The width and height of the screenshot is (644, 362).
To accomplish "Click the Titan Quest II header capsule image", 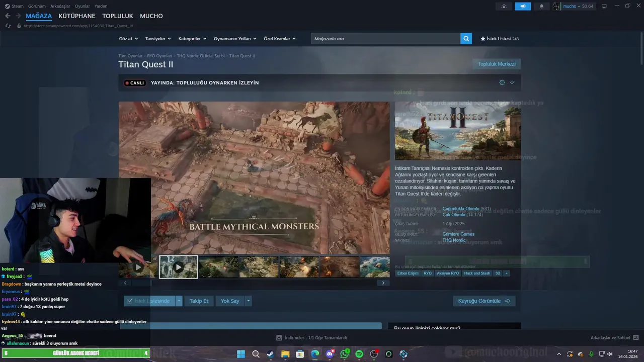I will click(x=458, y=131).
